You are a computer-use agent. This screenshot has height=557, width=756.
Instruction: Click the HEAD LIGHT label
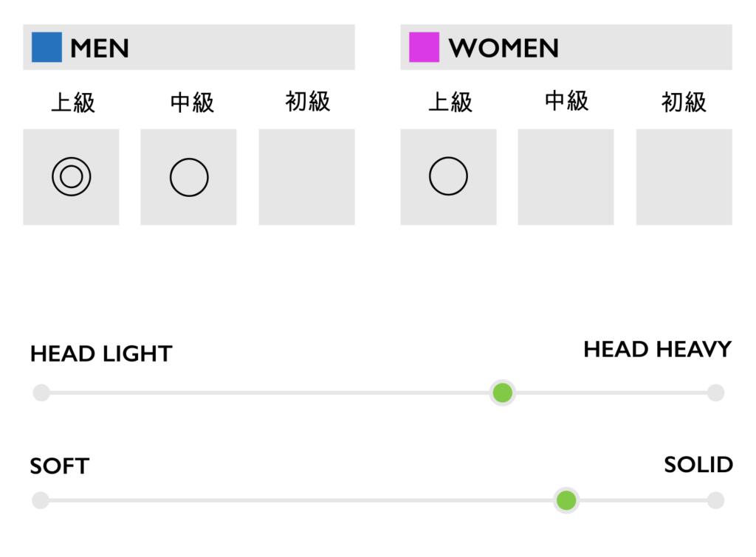point(101,354)
